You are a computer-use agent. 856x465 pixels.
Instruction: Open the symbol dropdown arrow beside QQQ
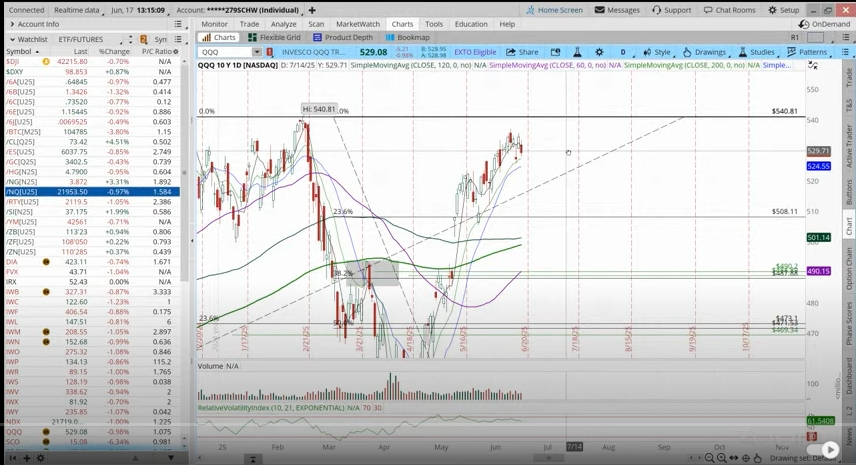coord(257,52)
